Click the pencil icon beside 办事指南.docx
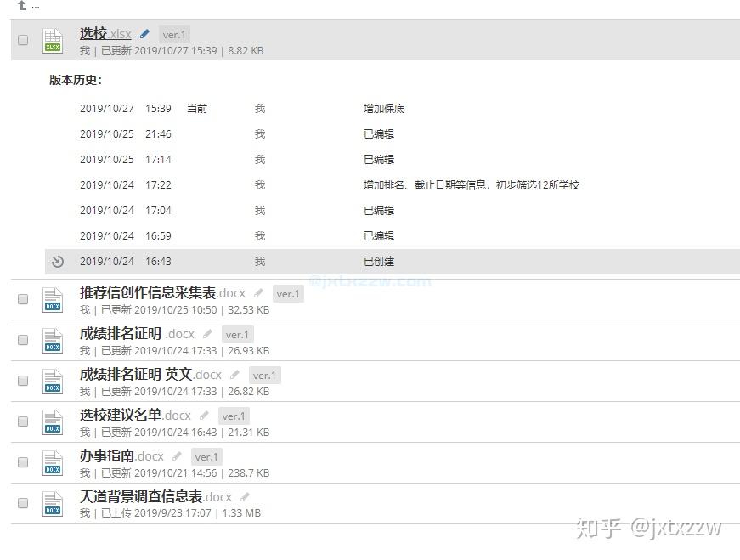The height and width of the screenshot is (560, 740). pyautogui.click(x=177, y=456)
